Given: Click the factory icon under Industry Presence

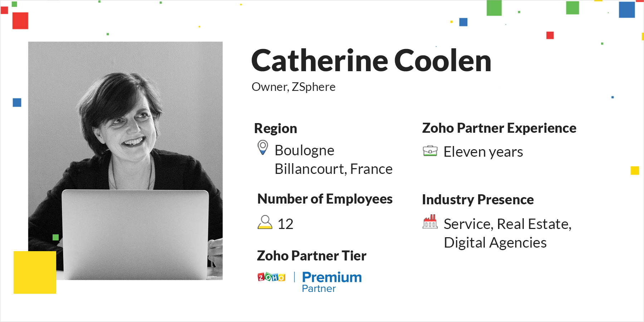Looking at the screenshot, I should pyautogui.click(x=430, y=222).
